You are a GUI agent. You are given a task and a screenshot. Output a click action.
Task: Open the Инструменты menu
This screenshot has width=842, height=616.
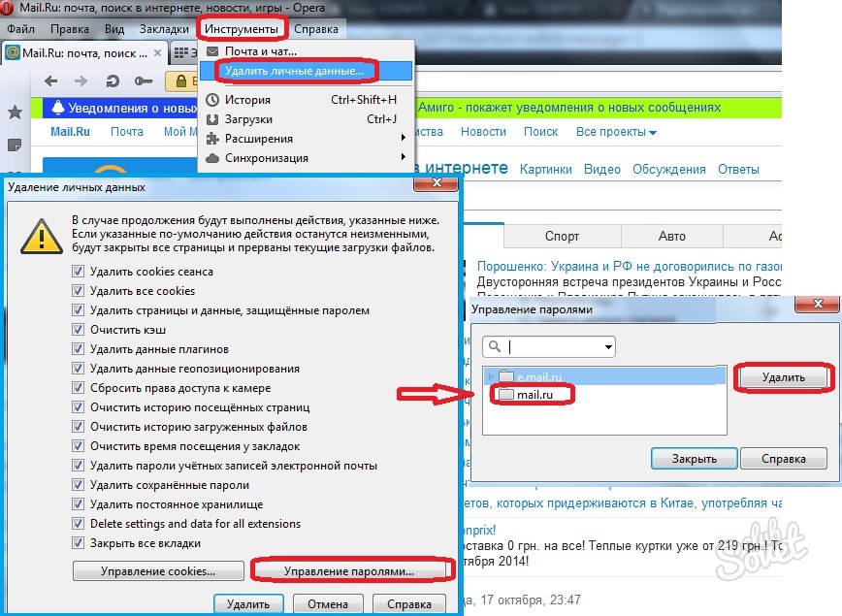pos(242,29)
